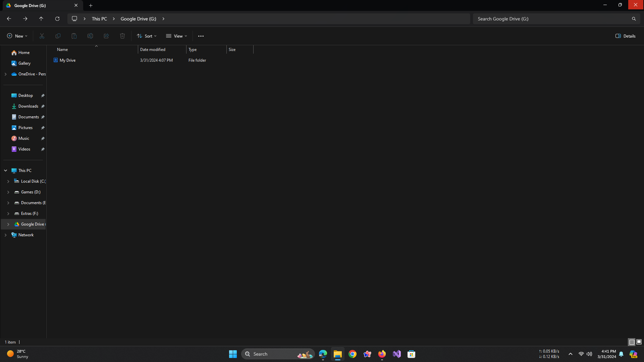Click the Share toolbar icon
The width and height of the screenshot is (644, 362).
tap(106, 36)
